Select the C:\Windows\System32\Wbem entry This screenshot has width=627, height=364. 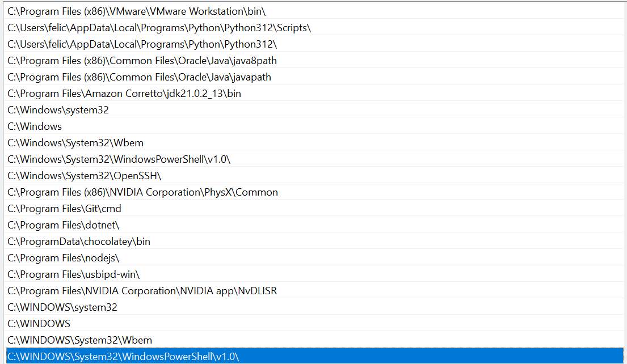click(315, 143)
